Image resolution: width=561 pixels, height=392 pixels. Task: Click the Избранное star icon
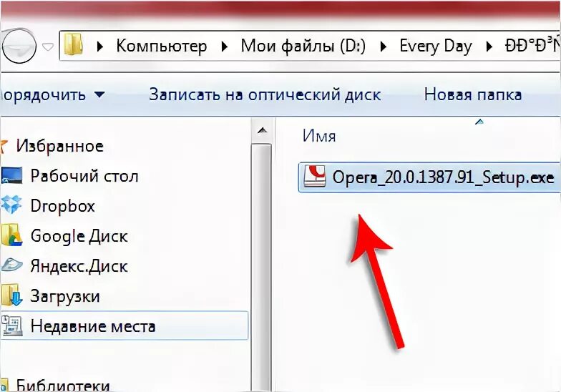(x=3, y=146)
